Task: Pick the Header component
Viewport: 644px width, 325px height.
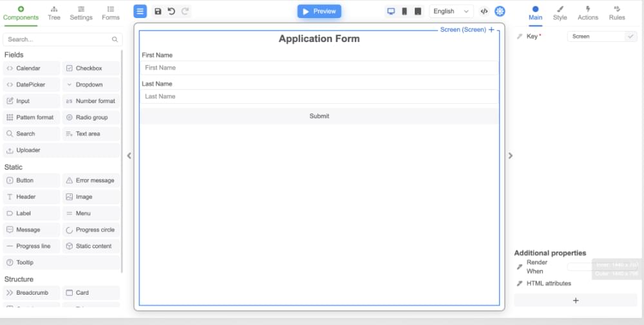Action: [x=31, y=197]
